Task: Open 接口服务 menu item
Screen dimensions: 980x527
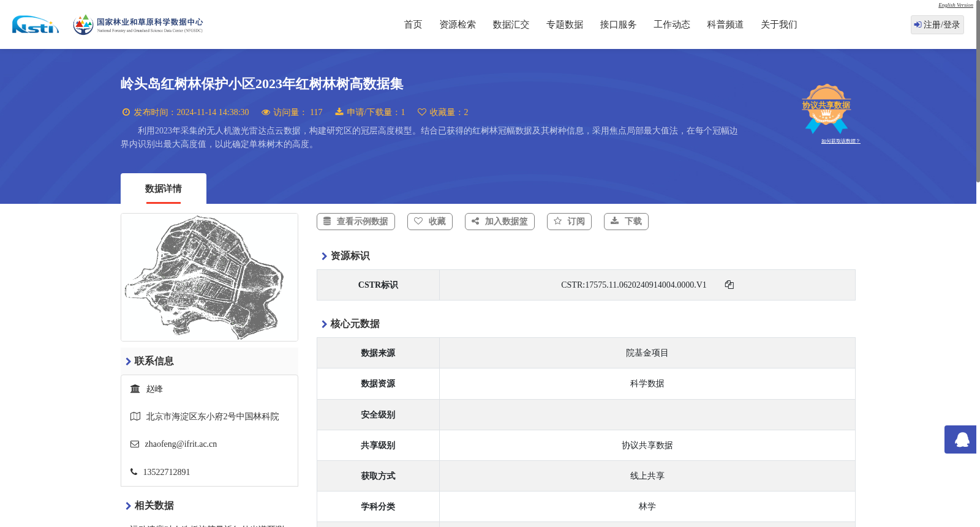Action: click(x=618, y=24)
